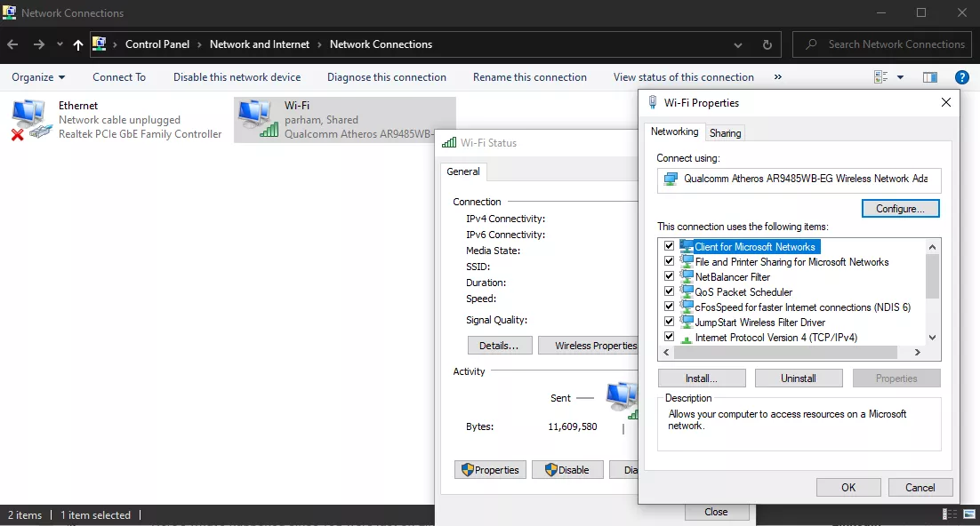
Task: Toggle JumpStart Wireless Filter Driver checkbox
Action: (669, 322)
